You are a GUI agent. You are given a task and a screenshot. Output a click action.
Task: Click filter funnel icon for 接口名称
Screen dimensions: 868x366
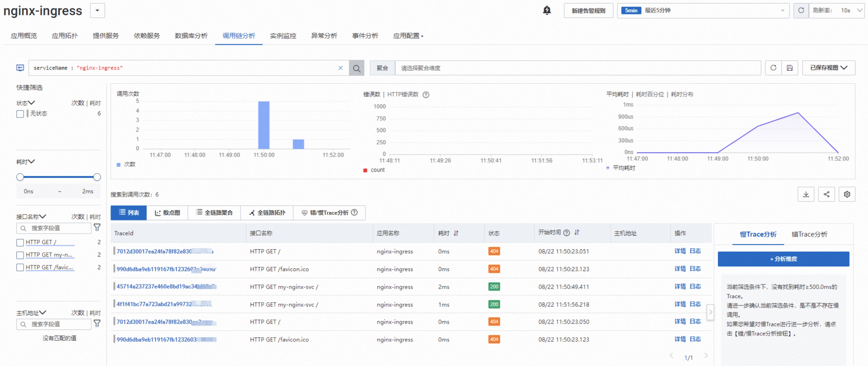[97, 228]
